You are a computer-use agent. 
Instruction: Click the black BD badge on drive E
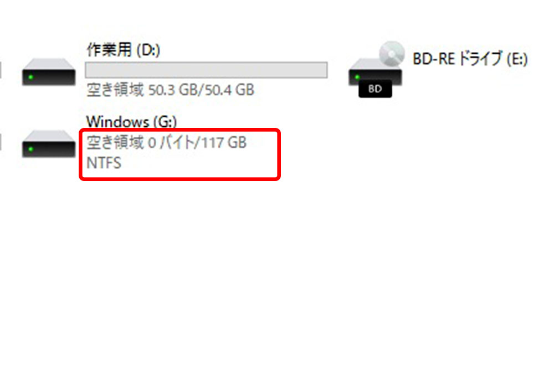pos(375,89)
